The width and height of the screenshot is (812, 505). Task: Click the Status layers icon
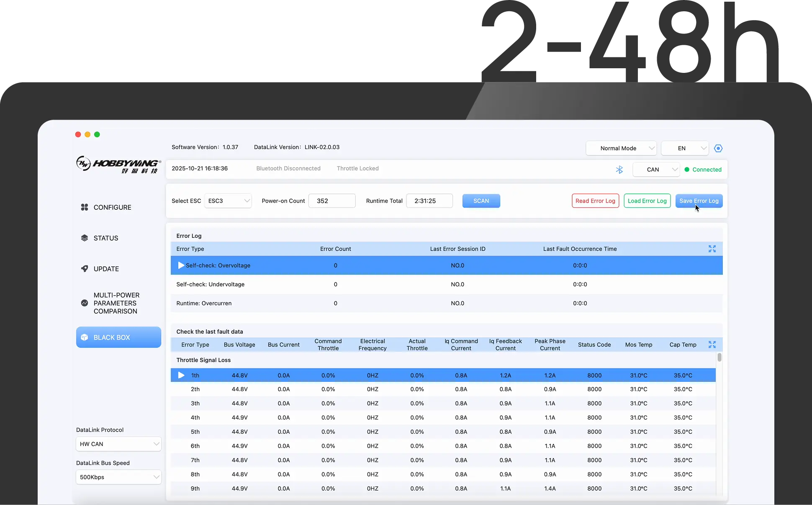[85, 238]
